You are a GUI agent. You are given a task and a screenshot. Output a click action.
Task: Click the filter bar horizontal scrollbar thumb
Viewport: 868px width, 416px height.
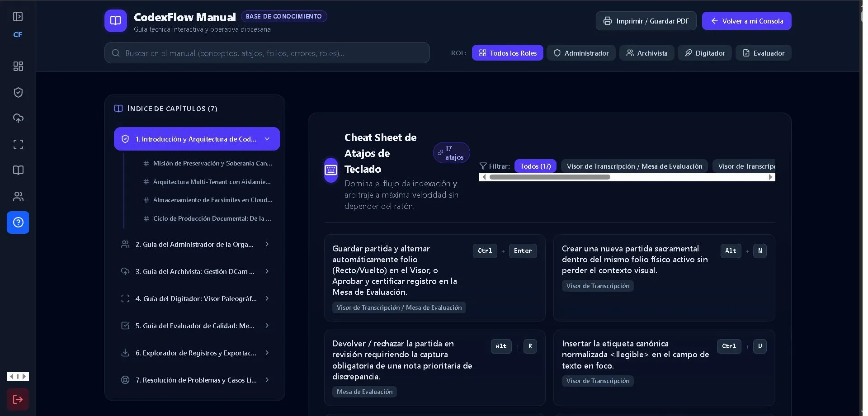(550, 177)
